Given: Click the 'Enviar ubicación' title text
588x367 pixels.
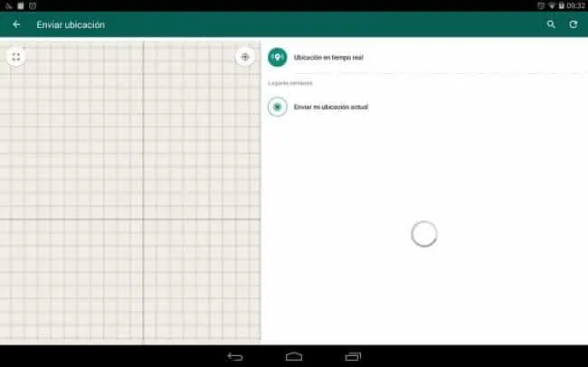Looking at the screenshot, I should pos(71,24).
